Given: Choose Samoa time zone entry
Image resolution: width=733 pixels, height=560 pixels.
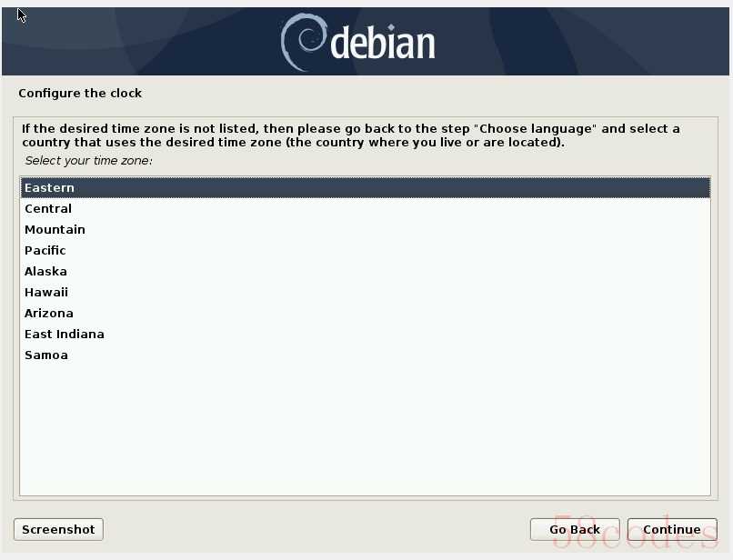Looking at the screenshot, I should click(x=365, y=355).
